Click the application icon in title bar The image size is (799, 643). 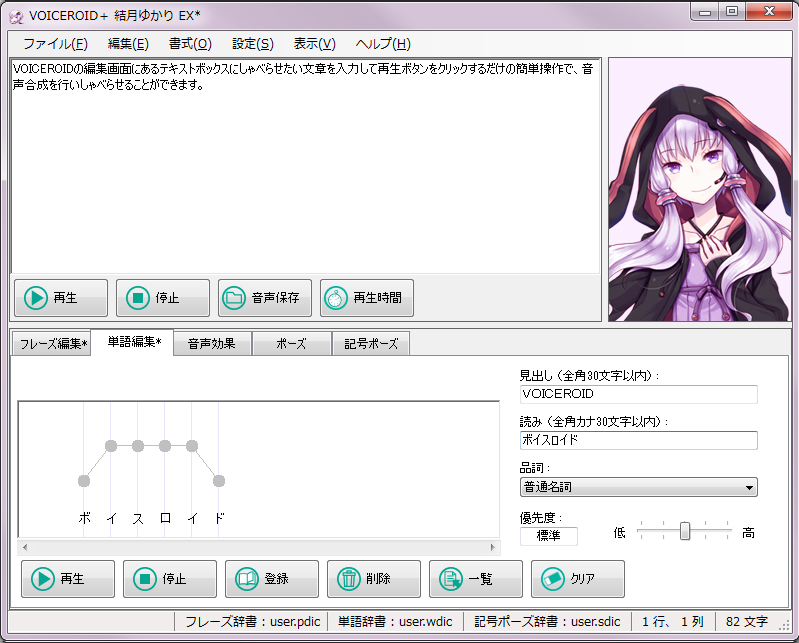tap(16, 17)
